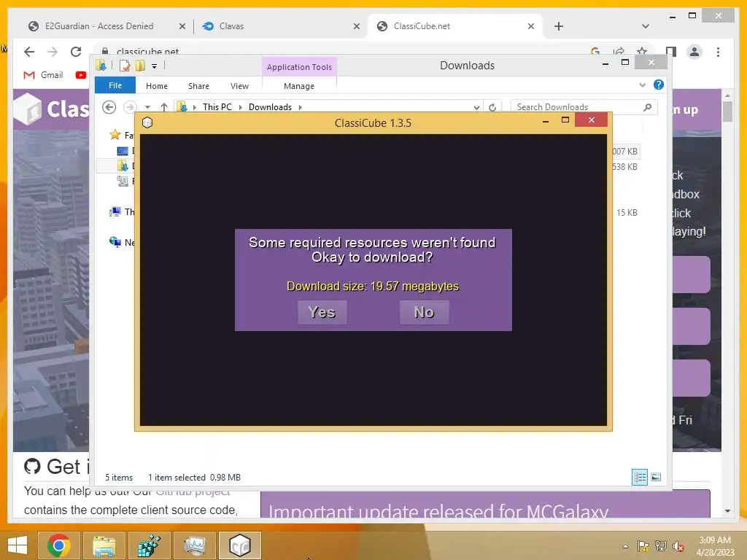
Task: Open Gmail bookmark
Action: coord(43,75)
